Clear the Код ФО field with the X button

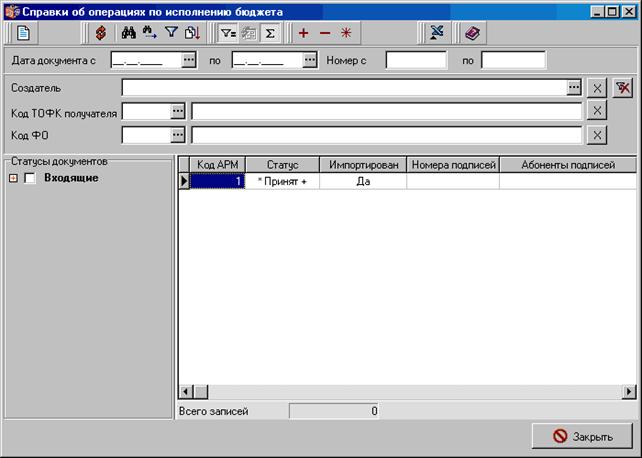tap(597, 135)
